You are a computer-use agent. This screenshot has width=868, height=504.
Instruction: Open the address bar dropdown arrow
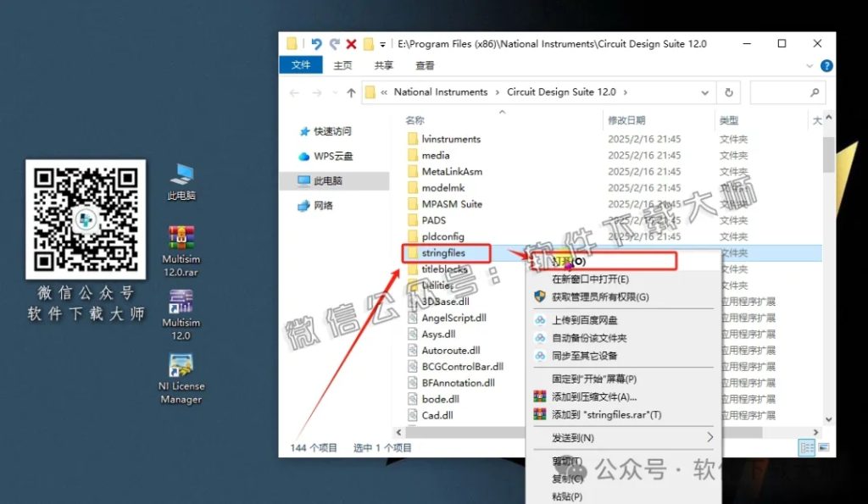[x=705, y=92]
